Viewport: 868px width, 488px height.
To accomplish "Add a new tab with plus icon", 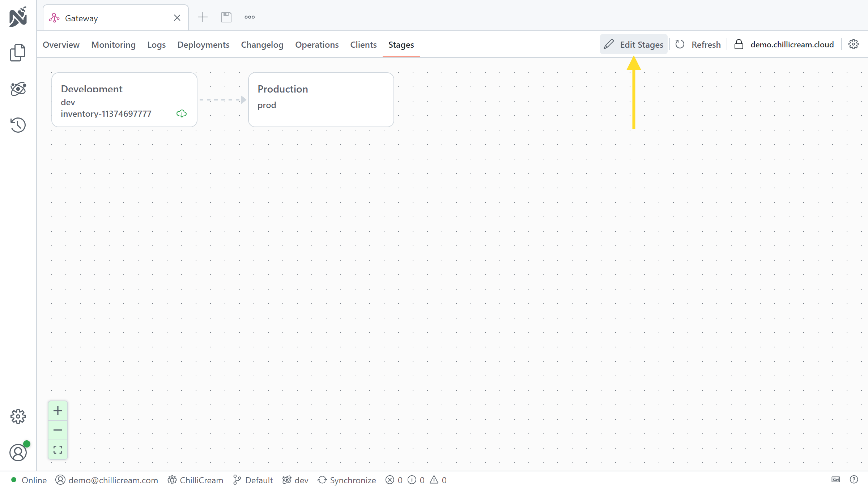I will click(203, 17).
